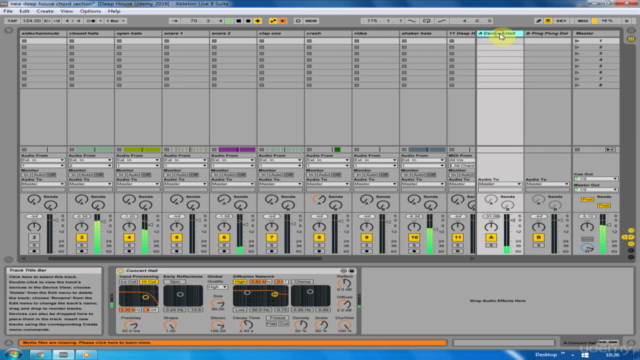Click the Cut button under Freeze
The height and width of the screenshot is (360, 640).
284,324
